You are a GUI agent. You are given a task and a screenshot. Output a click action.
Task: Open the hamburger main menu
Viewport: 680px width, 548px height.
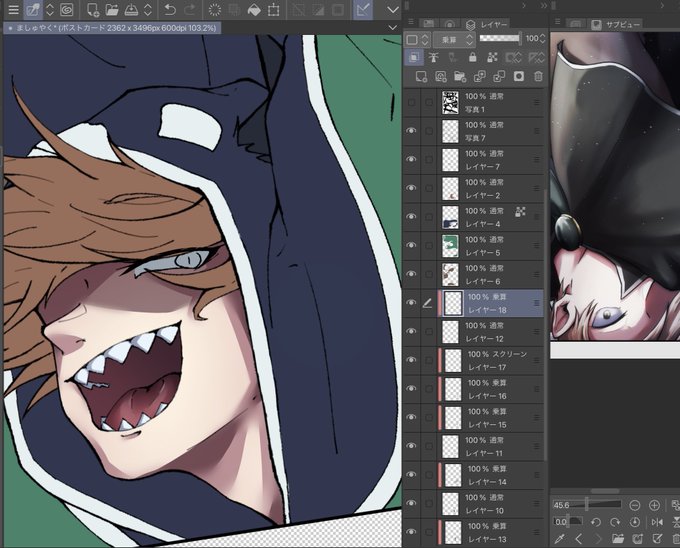tap(13, 10)
